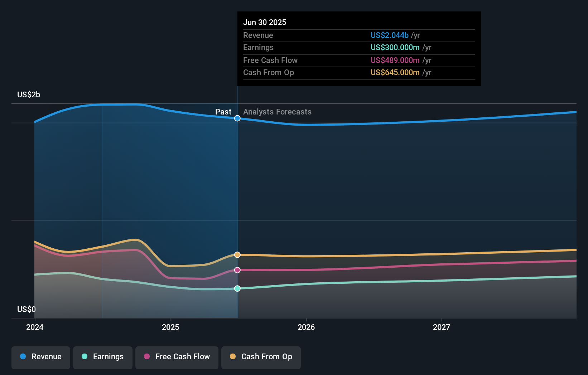This screenshot has height=375, width=588.
Task: Select the Earnings marker on the chart
Action: coord(237,288)
